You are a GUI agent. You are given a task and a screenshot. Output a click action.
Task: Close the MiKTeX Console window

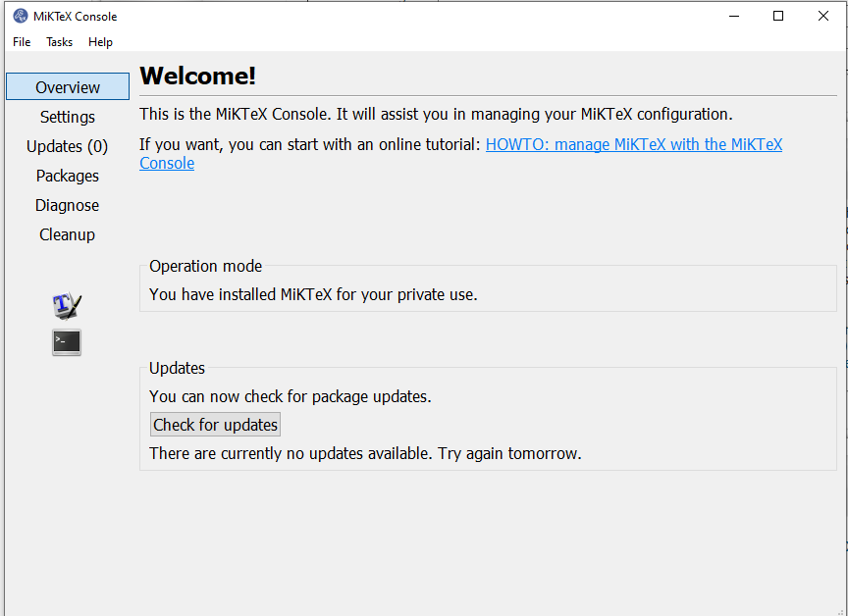tap(823, 17)
